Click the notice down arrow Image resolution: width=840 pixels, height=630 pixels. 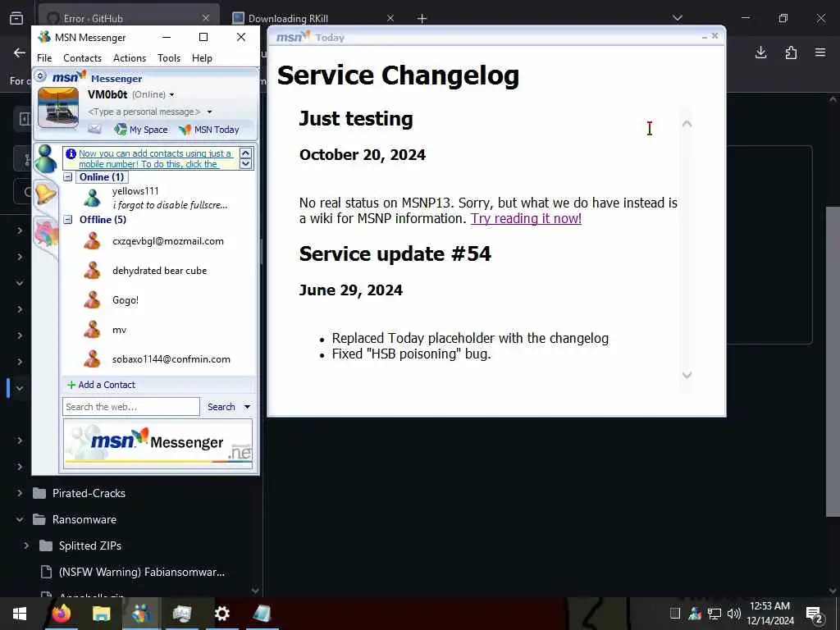pos(246,163)
